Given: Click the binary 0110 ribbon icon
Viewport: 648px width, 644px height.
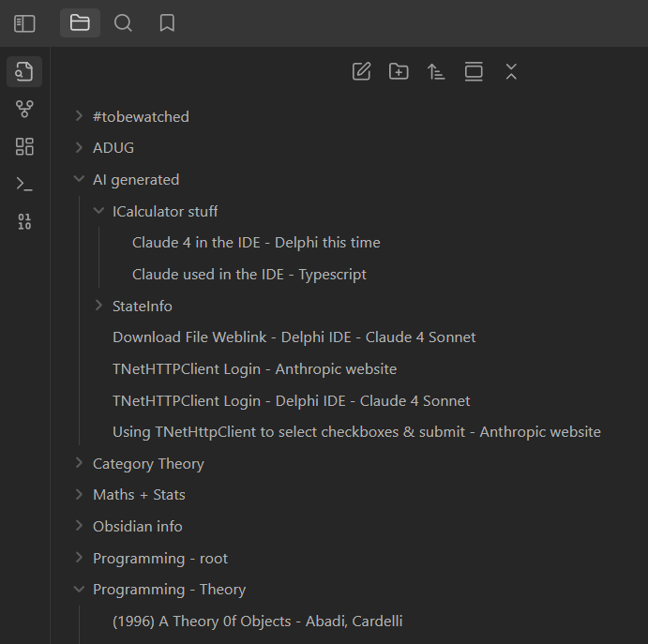Looking at the screenshot, I should 24,221.
